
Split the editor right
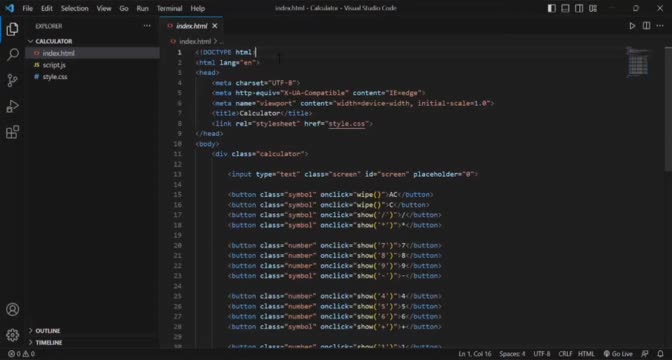(x=646, y=26)
